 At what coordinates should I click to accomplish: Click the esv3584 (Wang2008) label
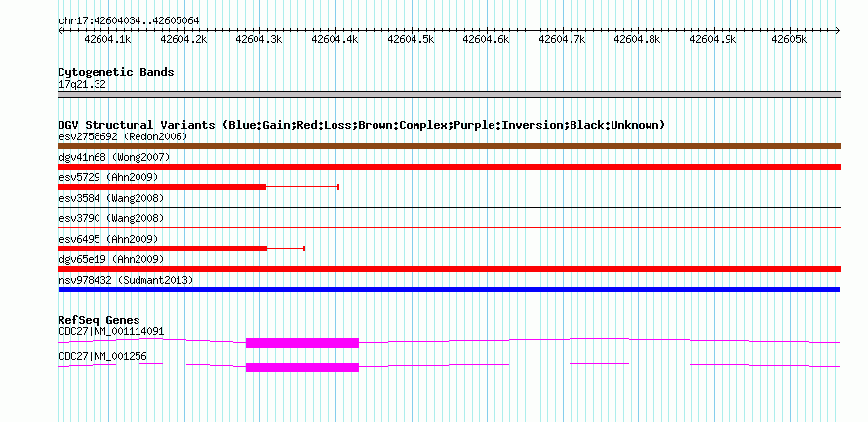pos(111,198)
